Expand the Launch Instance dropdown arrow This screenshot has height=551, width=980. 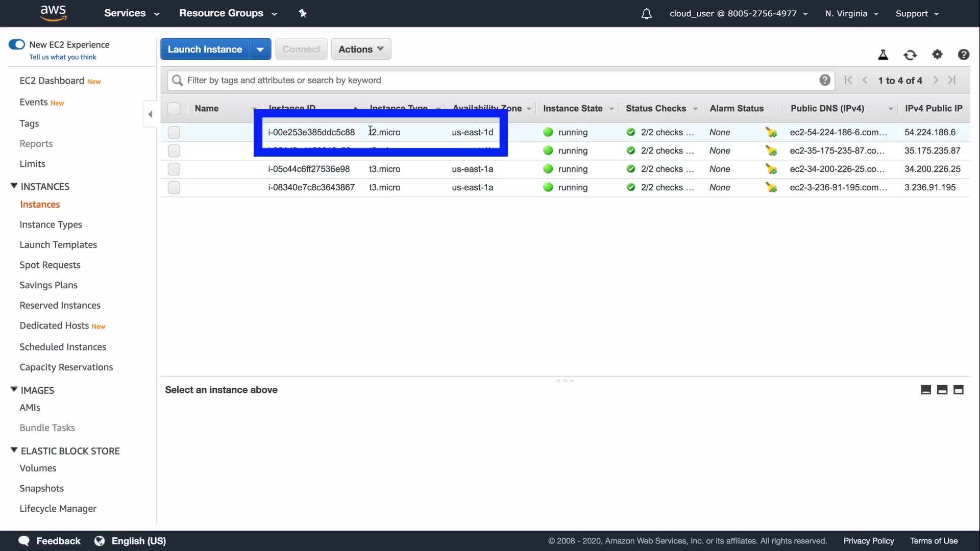pyautogui.click(x=260, y=49)
